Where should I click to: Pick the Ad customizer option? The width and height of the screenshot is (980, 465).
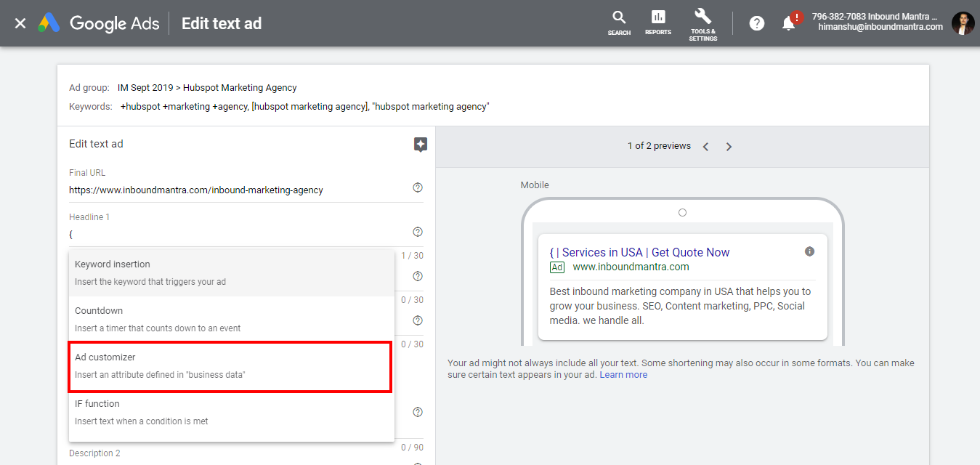coord(230,367)
